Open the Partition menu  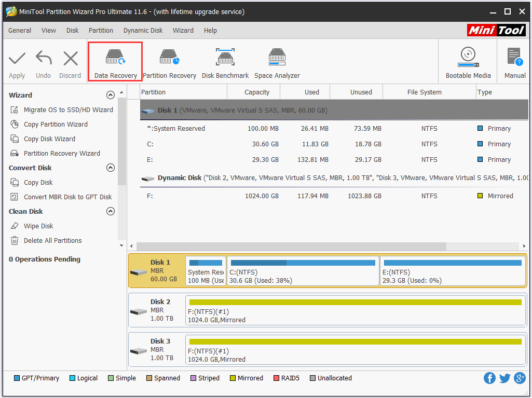(101, 31)
